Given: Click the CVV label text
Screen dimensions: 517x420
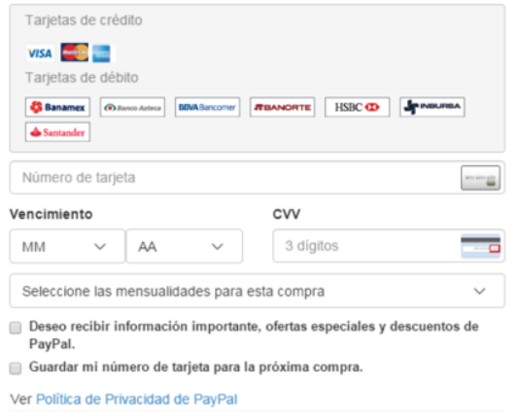Looking at the screenshot, I should [x=286, y=214].
